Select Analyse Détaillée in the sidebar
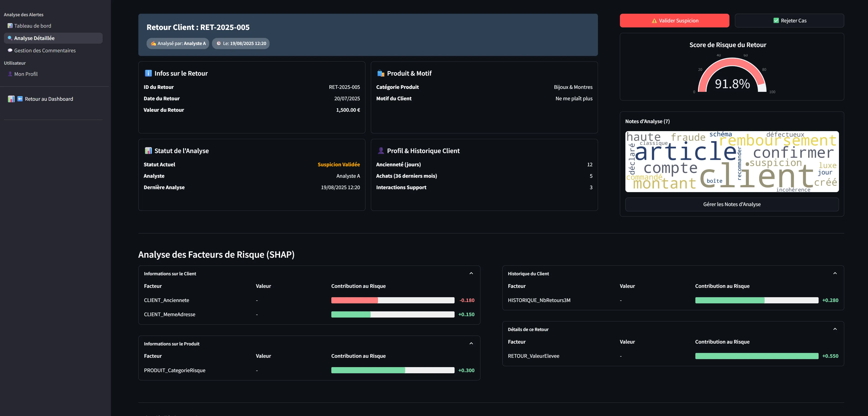 point(53,38)
